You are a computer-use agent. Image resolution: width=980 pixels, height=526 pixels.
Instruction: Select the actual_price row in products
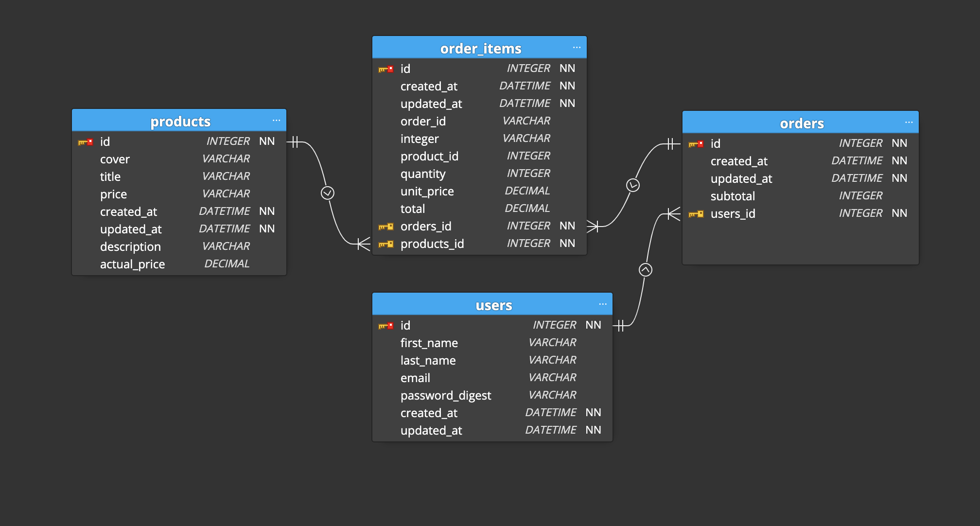[132, 264]
